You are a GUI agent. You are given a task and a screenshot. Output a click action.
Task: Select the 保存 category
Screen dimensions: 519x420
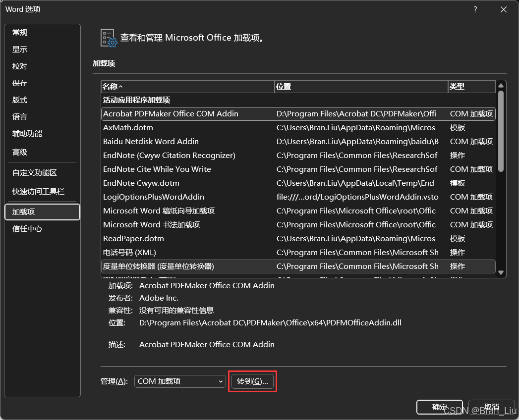[42, 83]
